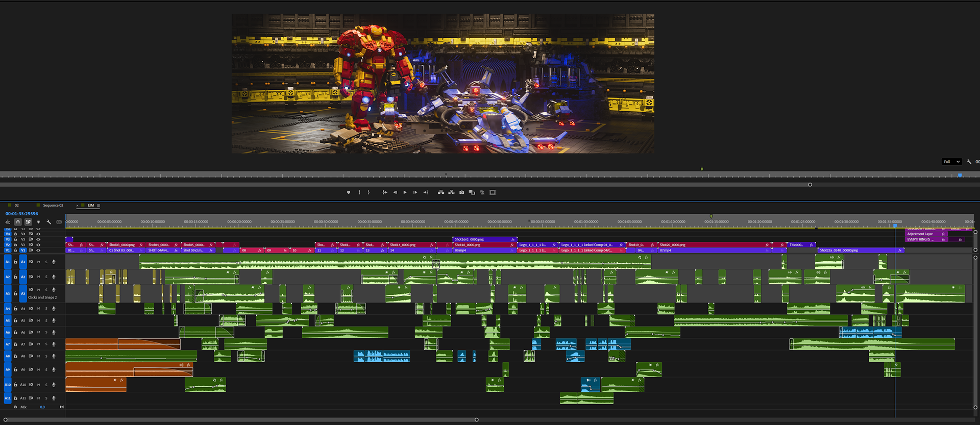Image resolution: width=980 pixels, height=425 pixels.
Task: Step back one frame
Action: tap(395, 192)
